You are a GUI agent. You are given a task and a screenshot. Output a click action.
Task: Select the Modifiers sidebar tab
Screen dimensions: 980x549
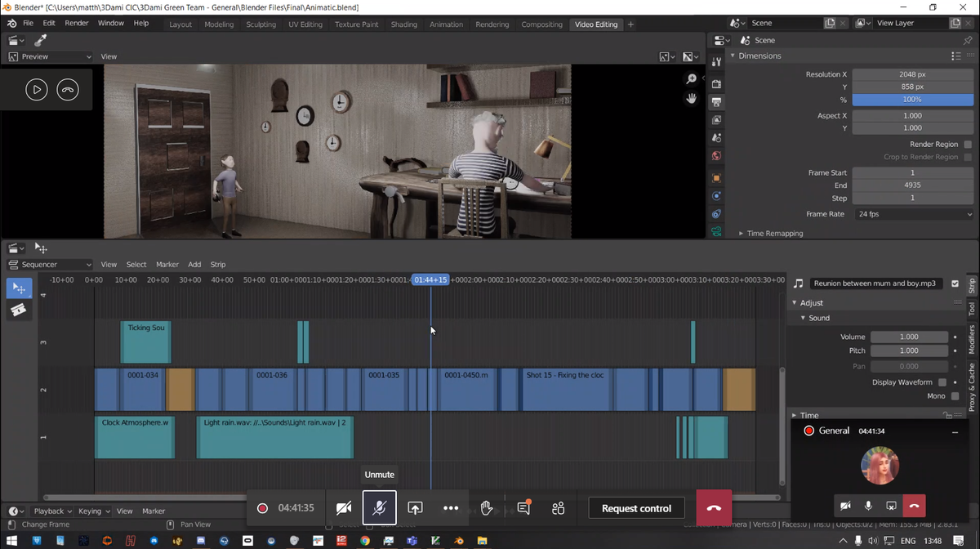972,338
